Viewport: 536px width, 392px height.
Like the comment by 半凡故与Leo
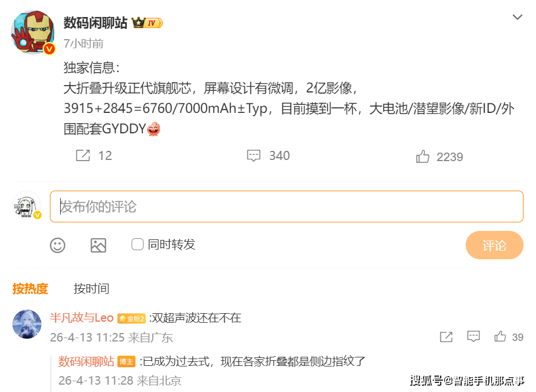coord(500,336)
